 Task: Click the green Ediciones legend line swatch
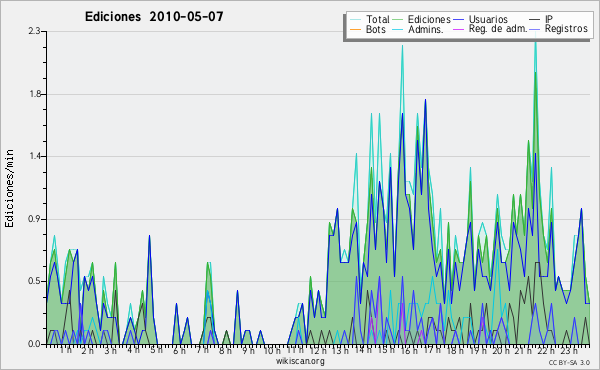pyautogui.click(x=398, y=20)
